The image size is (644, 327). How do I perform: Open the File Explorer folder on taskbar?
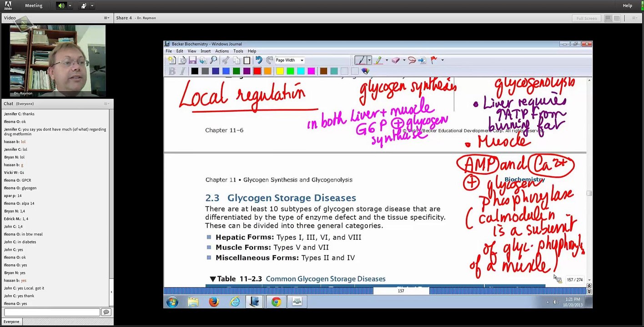pyautogui.click(x=193, y=302)
